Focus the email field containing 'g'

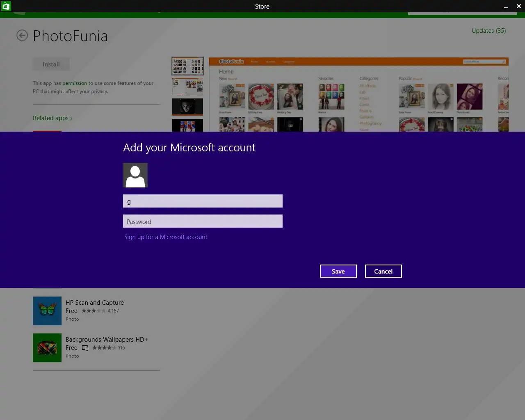203,201
